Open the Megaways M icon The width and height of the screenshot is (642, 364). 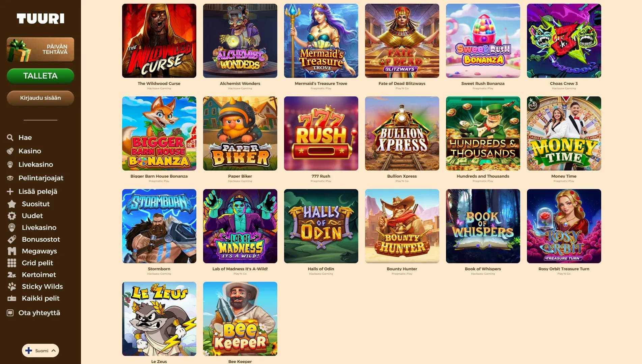tap(12, 251)
